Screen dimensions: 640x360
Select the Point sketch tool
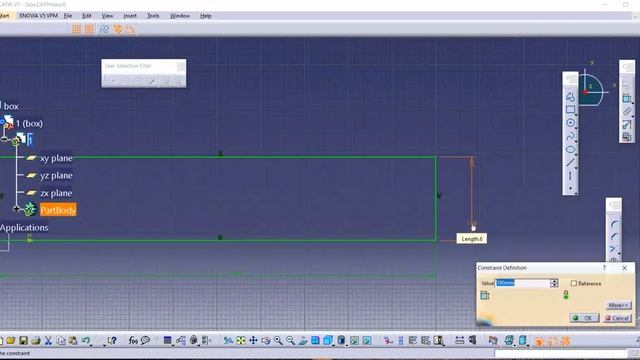570,188
